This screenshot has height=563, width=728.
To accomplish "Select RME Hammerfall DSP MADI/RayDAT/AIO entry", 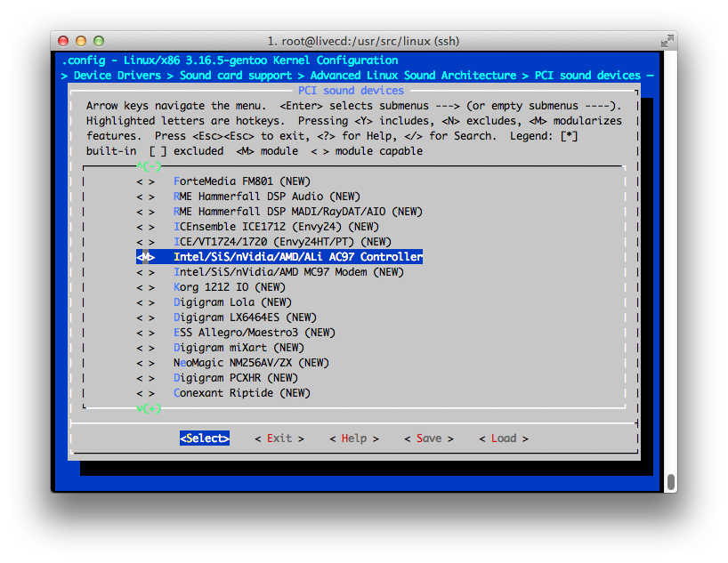I will (x=298, y=212).
